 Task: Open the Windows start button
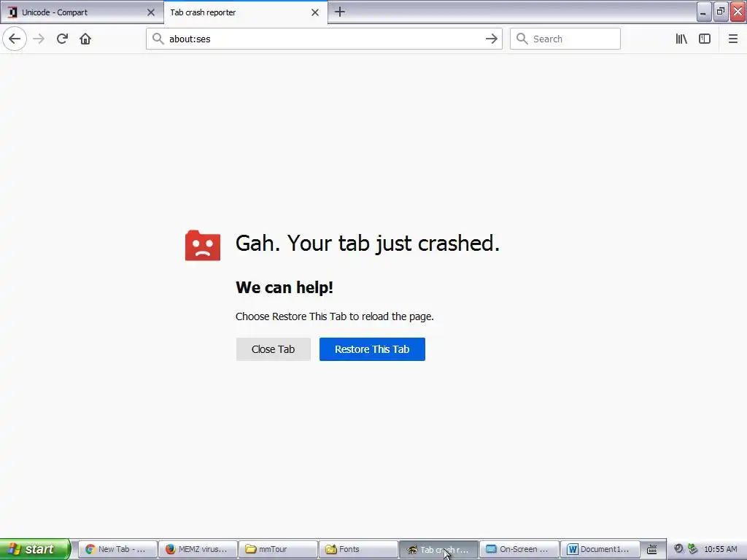tap(35, 549)
